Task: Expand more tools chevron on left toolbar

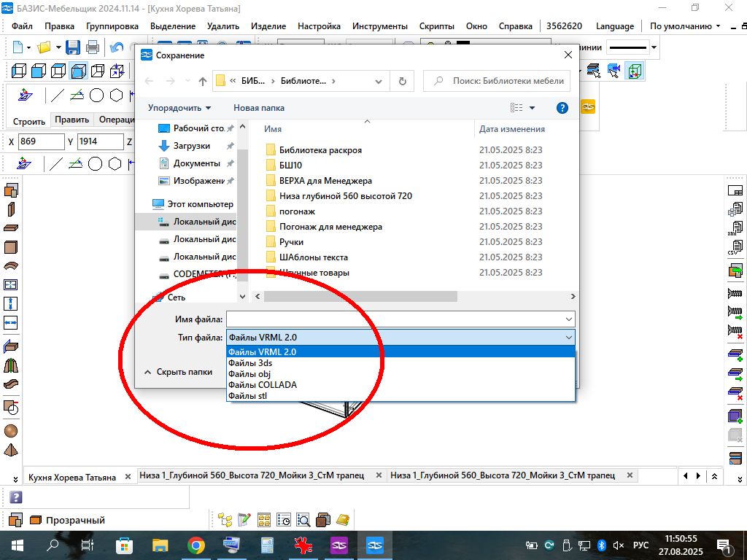Action: click(x=15, y=480)
